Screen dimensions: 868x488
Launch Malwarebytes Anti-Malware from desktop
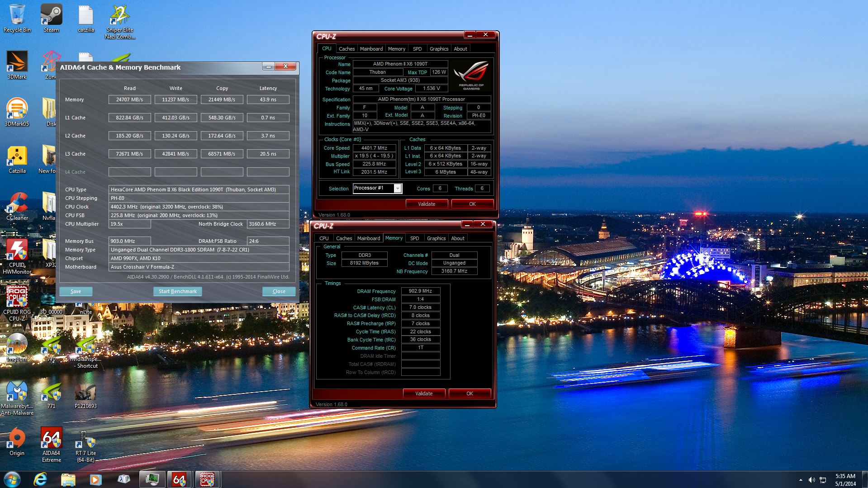[17, 398]
